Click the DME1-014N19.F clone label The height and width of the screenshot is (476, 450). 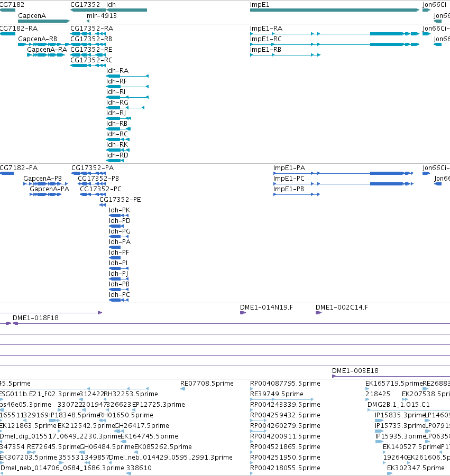pyautogui.click(x=267, y=307)
